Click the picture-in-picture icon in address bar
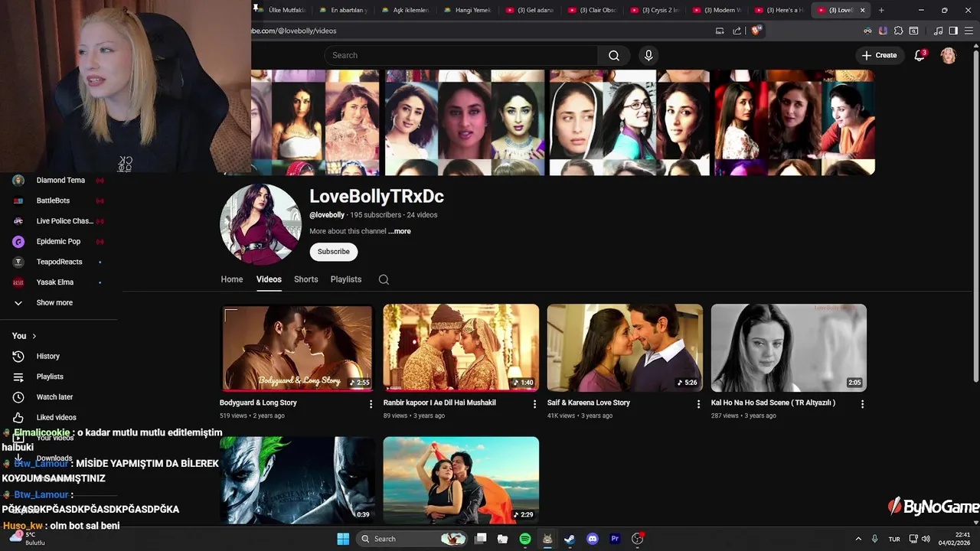This screenshot has height=551, width=980. coord(720,31)
